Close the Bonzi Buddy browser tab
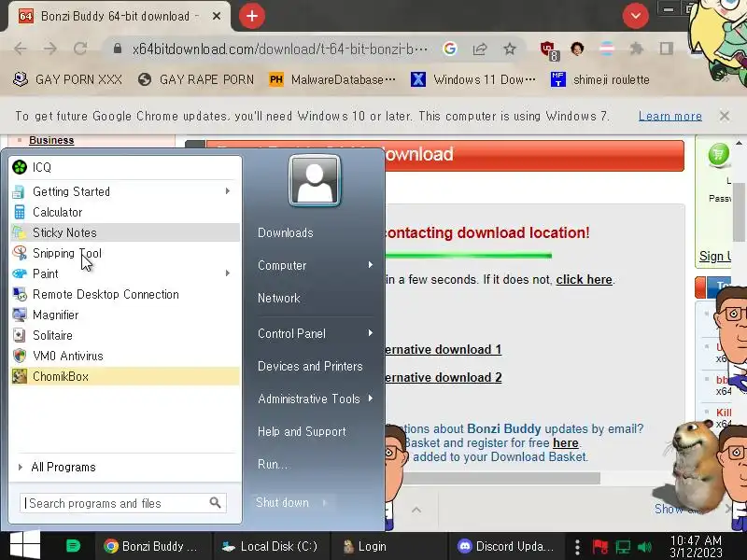 click(217, 16)
